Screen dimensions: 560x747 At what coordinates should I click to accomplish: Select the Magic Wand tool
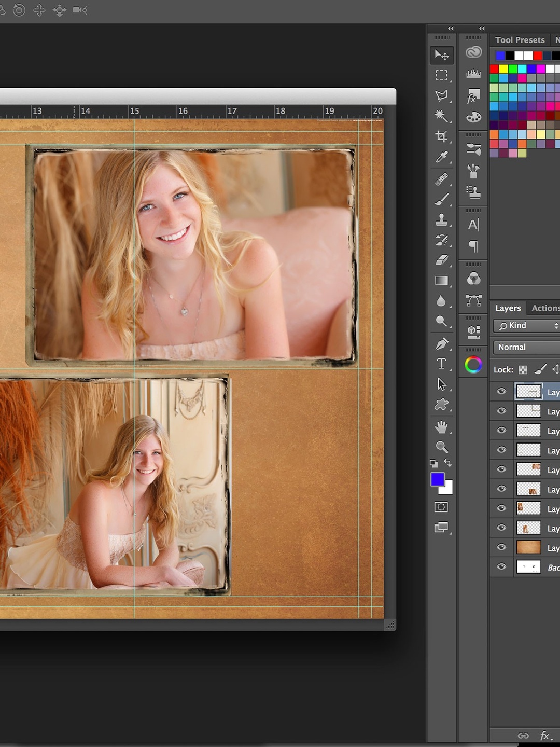[x=442, y=116]
